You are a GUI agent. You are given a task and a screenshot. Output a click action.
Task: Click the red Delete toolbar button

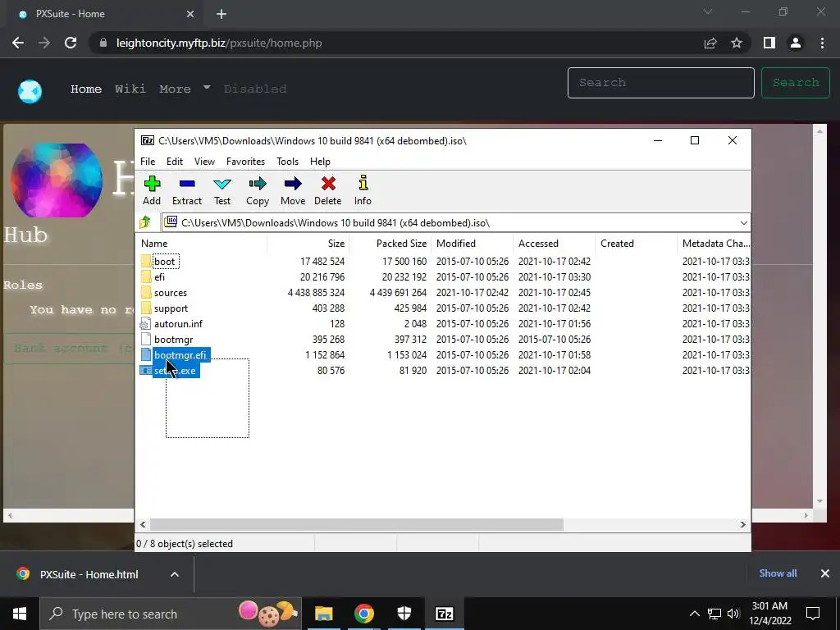coord(328,190)
